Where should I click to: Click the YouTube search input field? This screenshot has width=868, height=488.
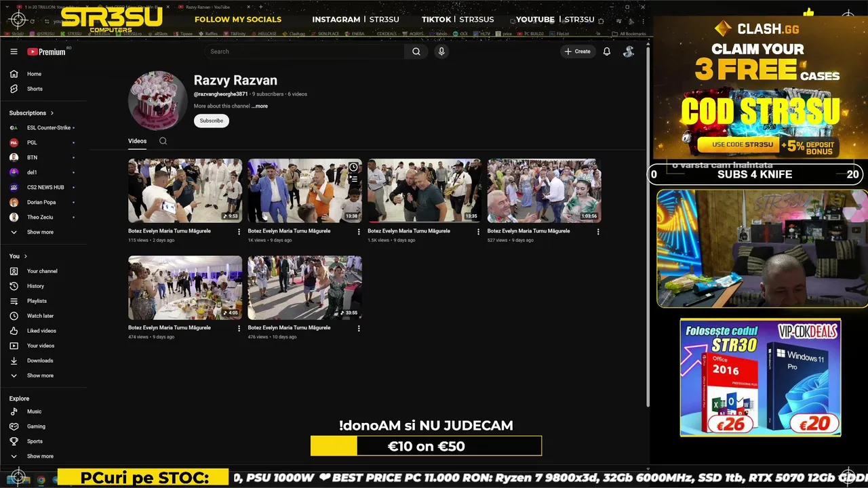[304, 52]
